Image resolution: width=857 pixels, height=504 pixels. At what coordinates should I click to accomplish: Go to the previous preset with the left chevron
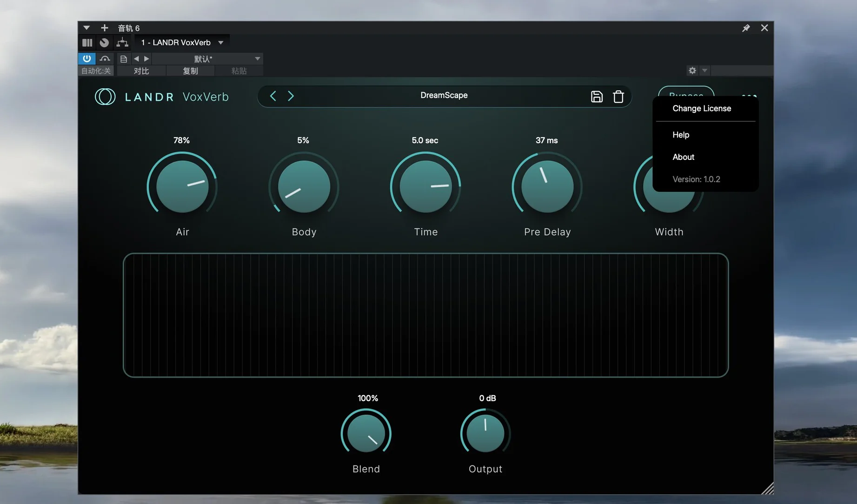pyautogui.click(x=273, y=96)
